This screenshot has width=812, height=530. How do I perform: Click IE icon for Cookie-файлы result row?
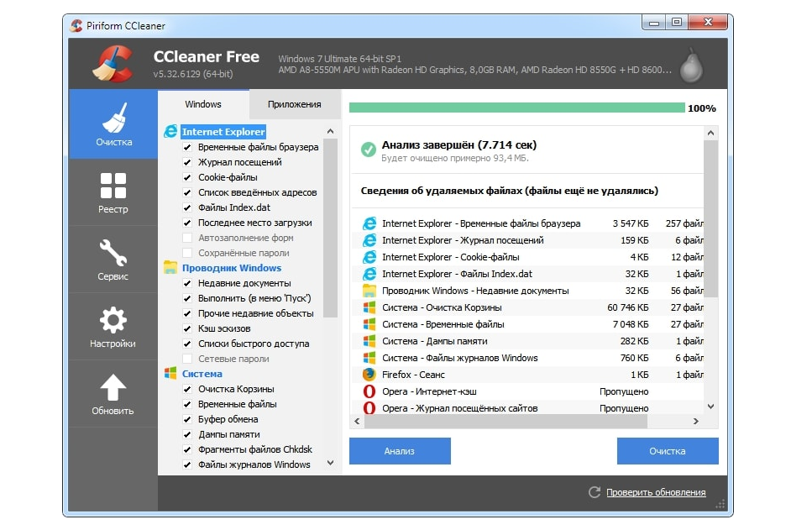click(369, 257)
